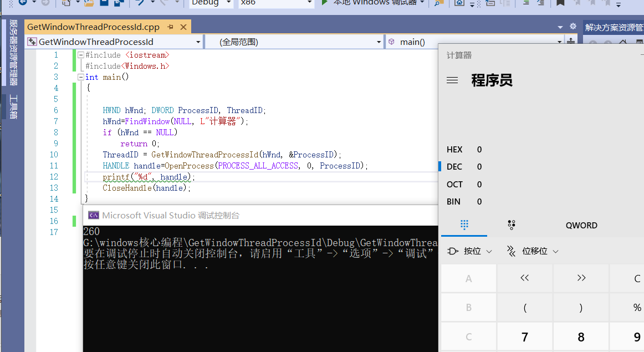Click the green start debugging arrow

point(324,2)
